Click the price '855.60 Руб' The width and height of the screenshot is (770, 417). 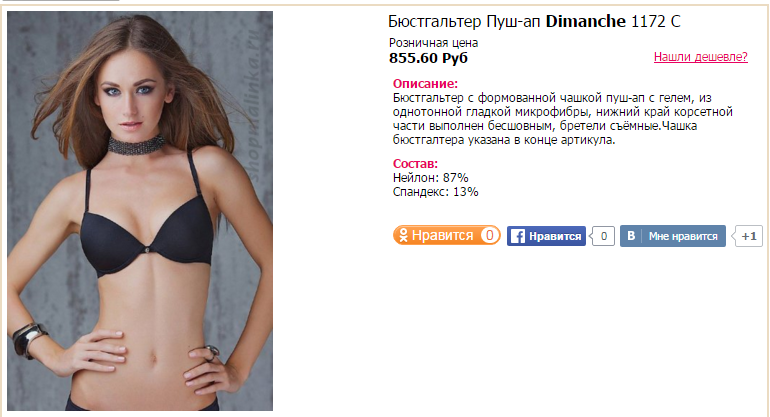click(428, 58)
